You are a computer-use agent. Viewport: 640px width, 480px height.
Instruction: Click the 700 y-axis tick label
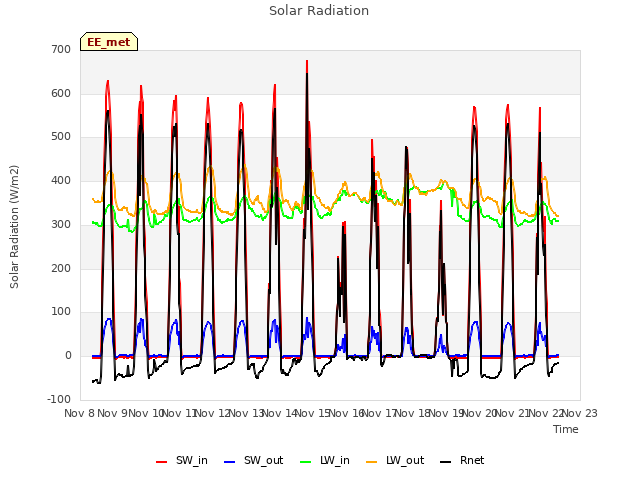pos(61,49)
